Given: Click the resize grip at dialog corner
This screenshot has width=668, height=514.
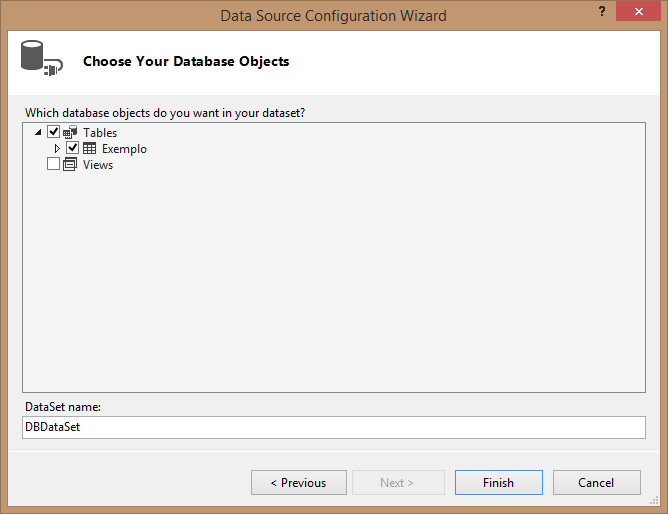Looking at the screenshot, I should pos(654,501).
